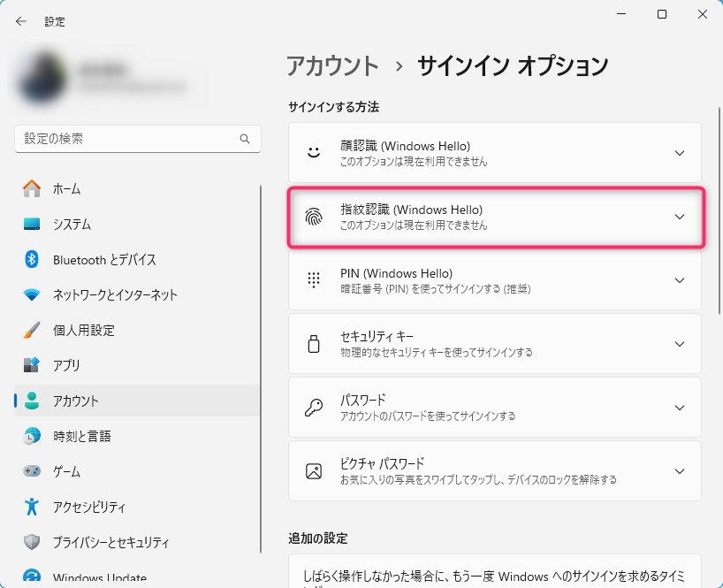Click the password key icon
The image size is (723, 588).
314,408
